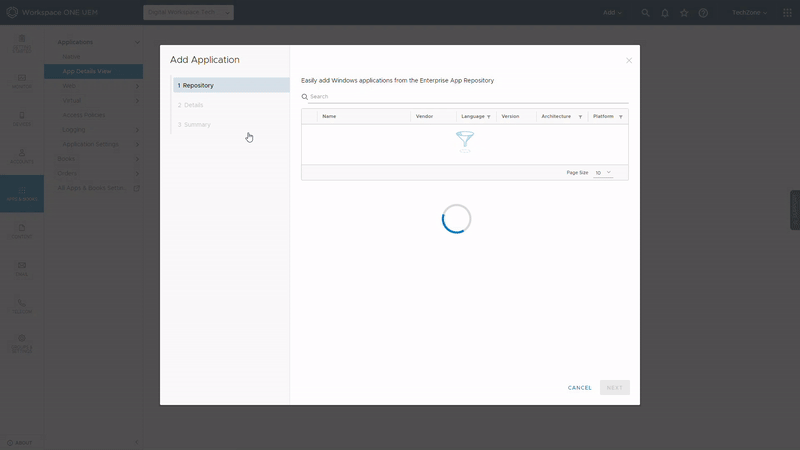Select the Details step
This screenshot has height=450, width=800.
pos(191,105)
